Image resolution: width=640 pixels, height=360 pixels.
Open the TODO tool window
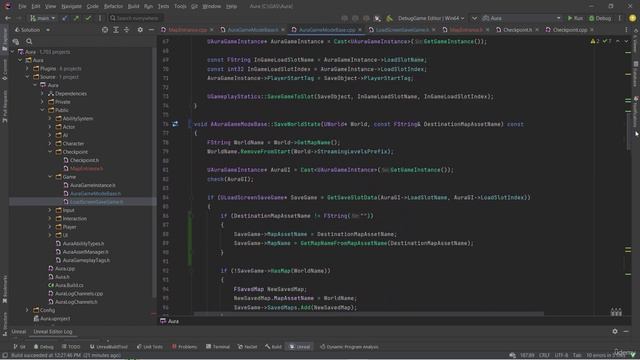(71, 347)
